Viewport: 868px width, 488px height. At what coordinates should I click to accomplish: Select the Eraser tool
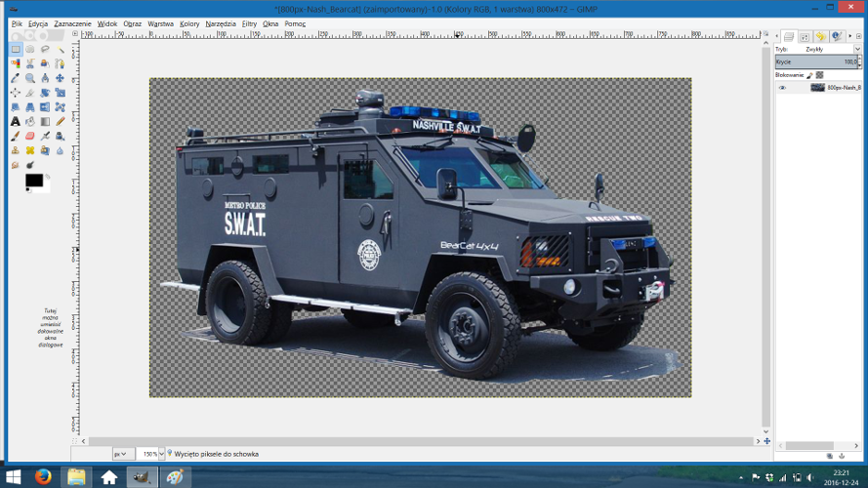pos(30,136)
